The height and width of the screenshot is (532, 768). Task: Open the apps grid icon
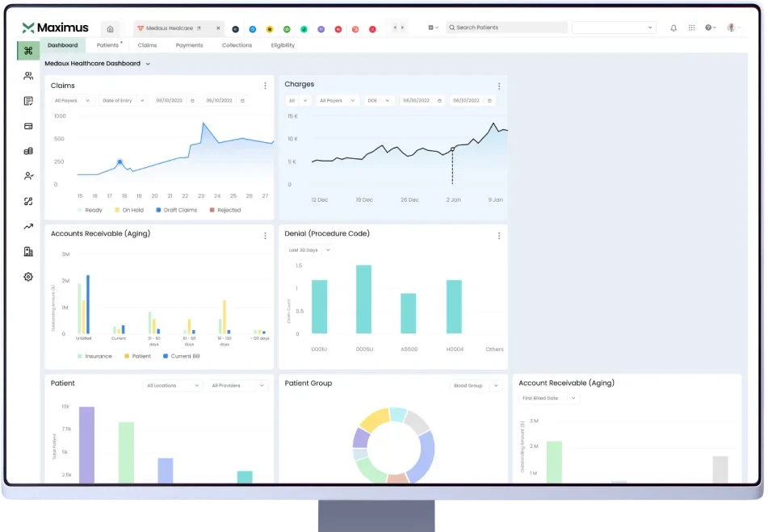pos(691,27)
